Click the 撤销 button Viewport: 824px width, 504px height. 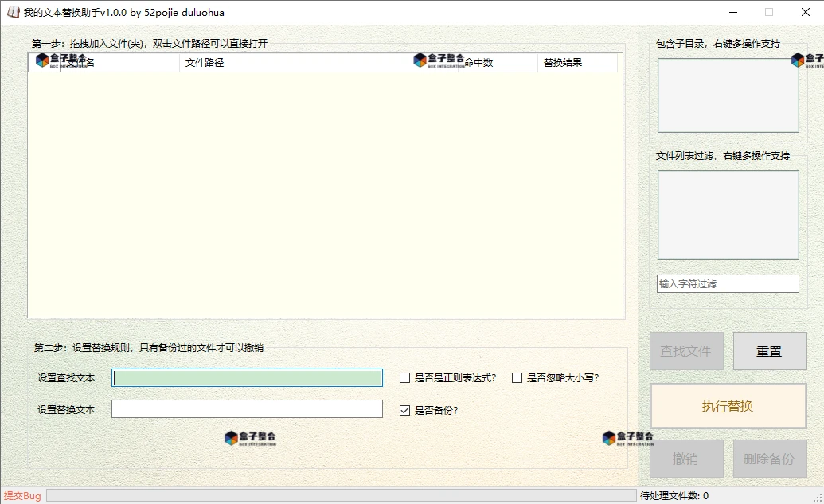(685, 458)
